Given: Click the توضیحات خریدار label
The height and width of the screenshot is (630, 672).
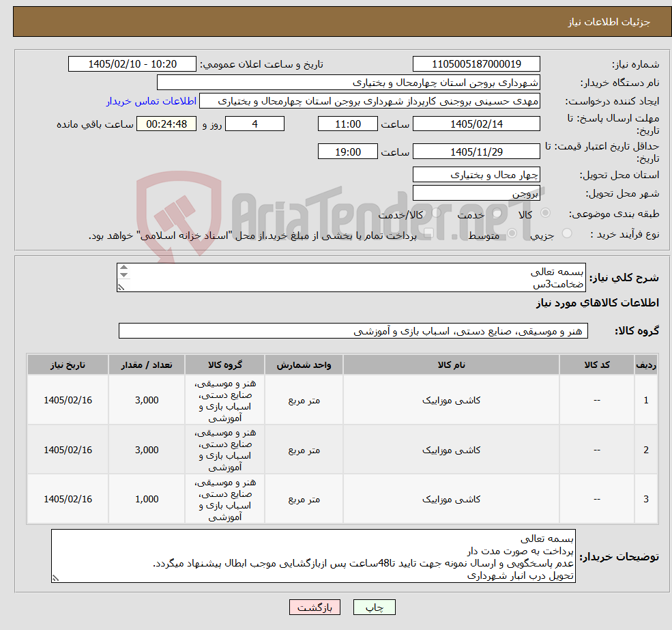Looking at the screenshot, I should (x=619, y=557).
